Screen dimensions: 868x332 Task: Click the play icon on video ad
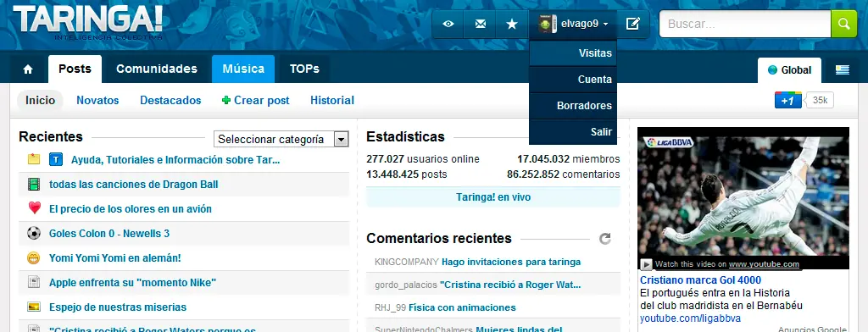click(646, 264)
